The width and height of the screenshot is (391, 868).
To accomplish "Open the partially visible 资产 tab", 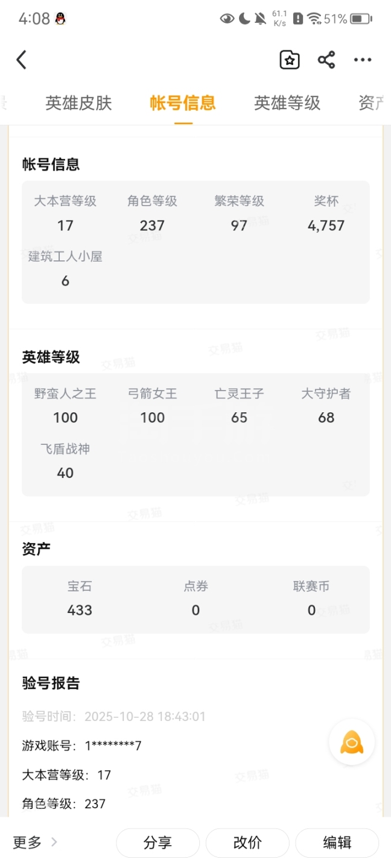I will pos(372,103).
